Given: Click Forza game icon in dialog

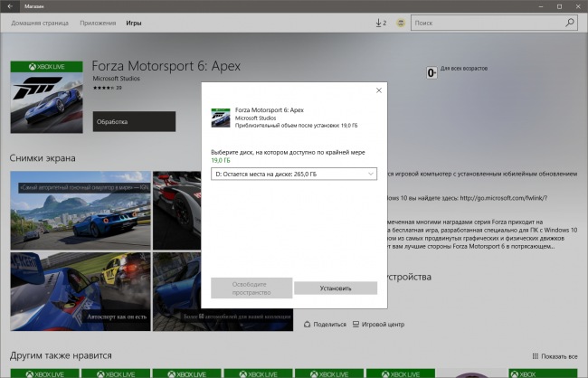Looking at the screenshot, I should (221, 118).
